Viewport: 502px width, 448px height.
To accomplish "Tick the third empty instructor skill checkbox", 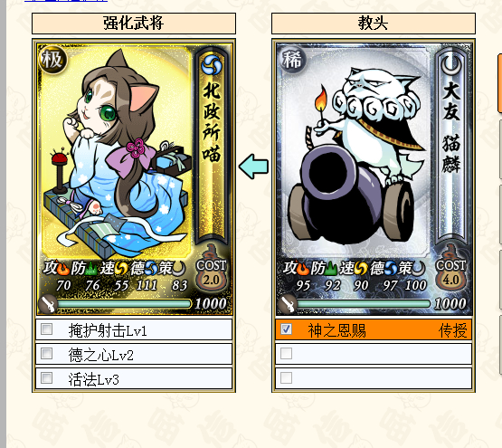I will click(x=286, y=377).
